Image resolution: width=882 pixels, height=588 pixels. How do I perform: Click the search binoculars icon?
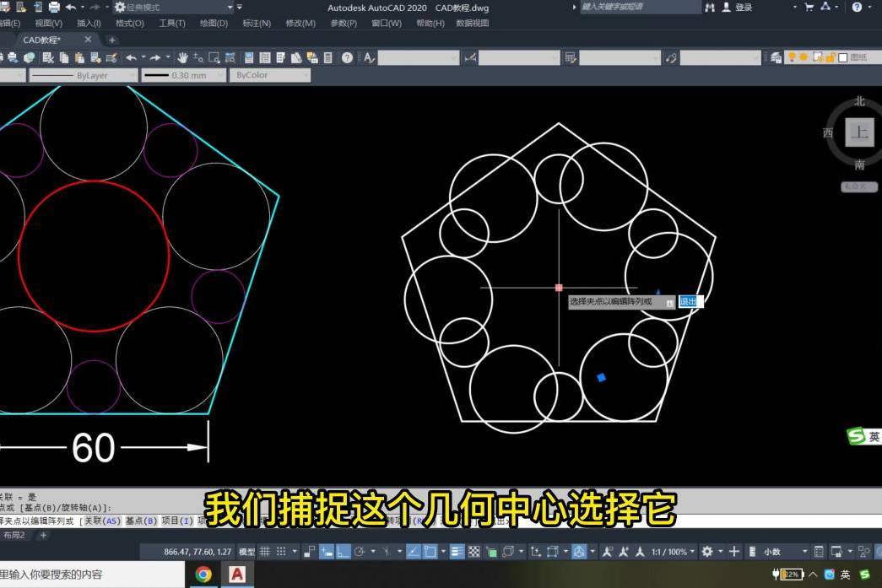tap(710, 8)
